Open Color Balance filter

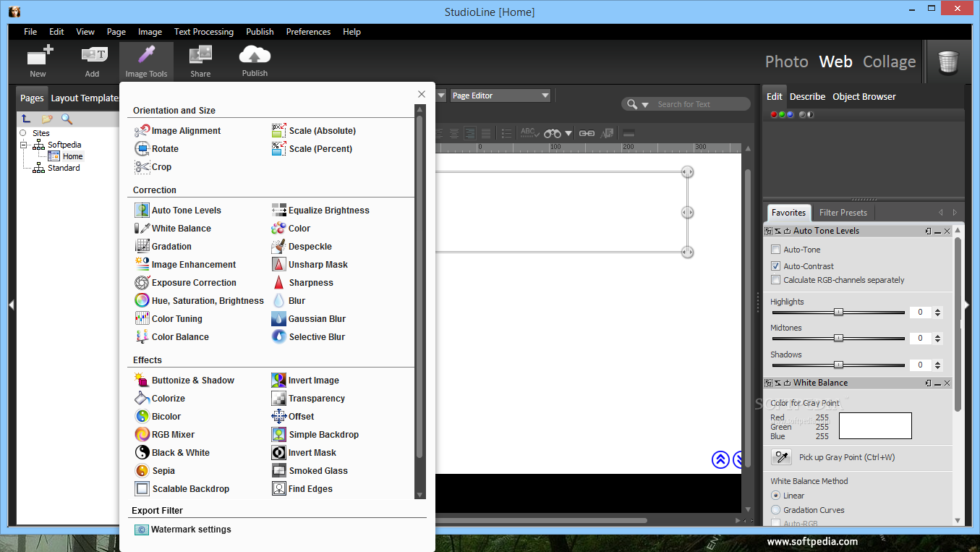(172, 337)
